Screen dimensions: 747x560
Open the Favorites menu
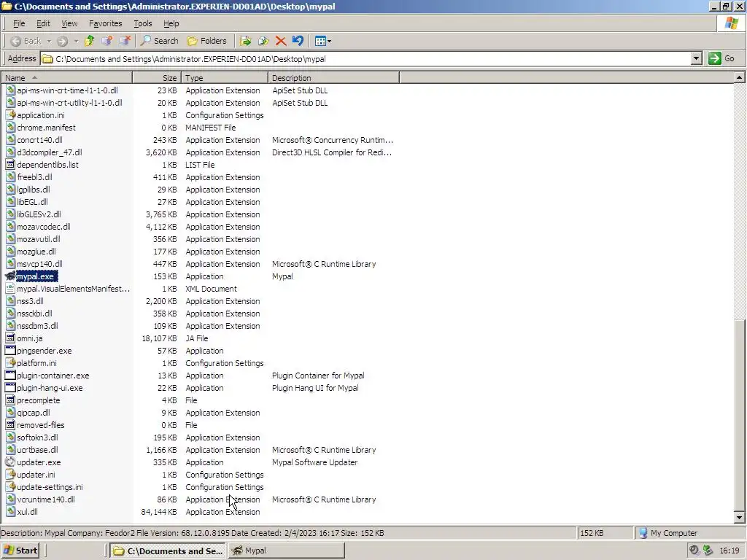coord(105,23)
